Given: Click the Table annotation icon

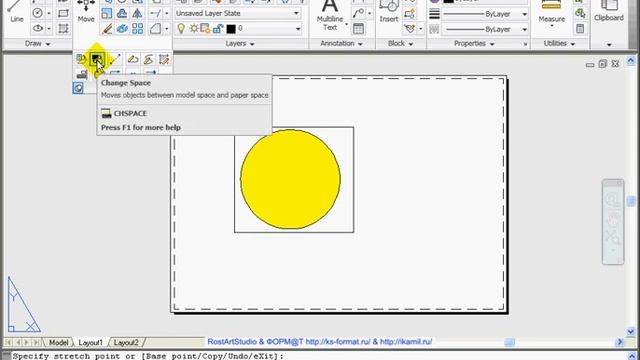Looking at the screenshot, I should pyautogui.click(x=358, y=29).
